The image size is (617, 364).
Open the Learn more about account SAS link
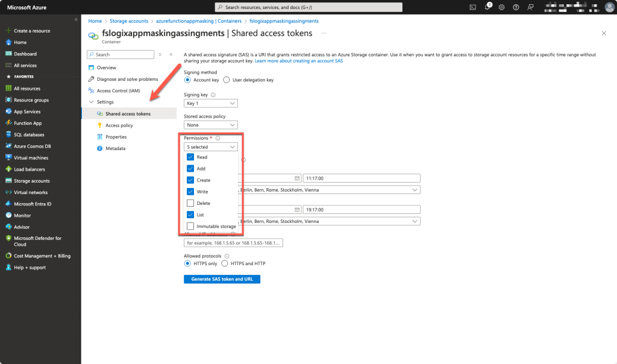(299, 61)
